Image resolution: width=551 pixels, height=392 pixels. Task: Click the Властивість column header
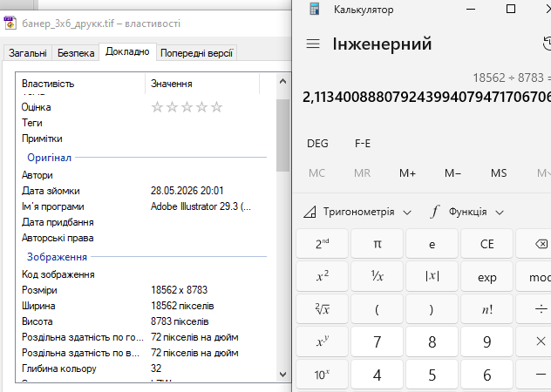(x=80, y=84)
